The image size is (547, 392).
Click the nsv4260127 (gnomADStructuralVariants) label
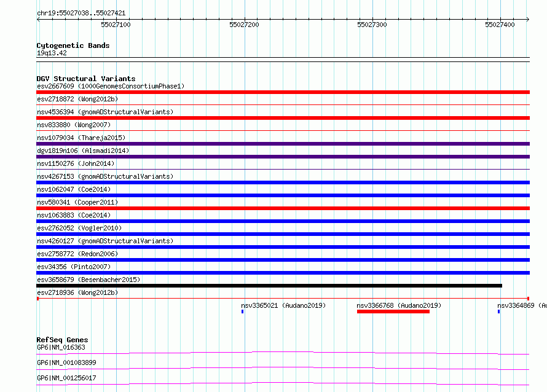105,241
